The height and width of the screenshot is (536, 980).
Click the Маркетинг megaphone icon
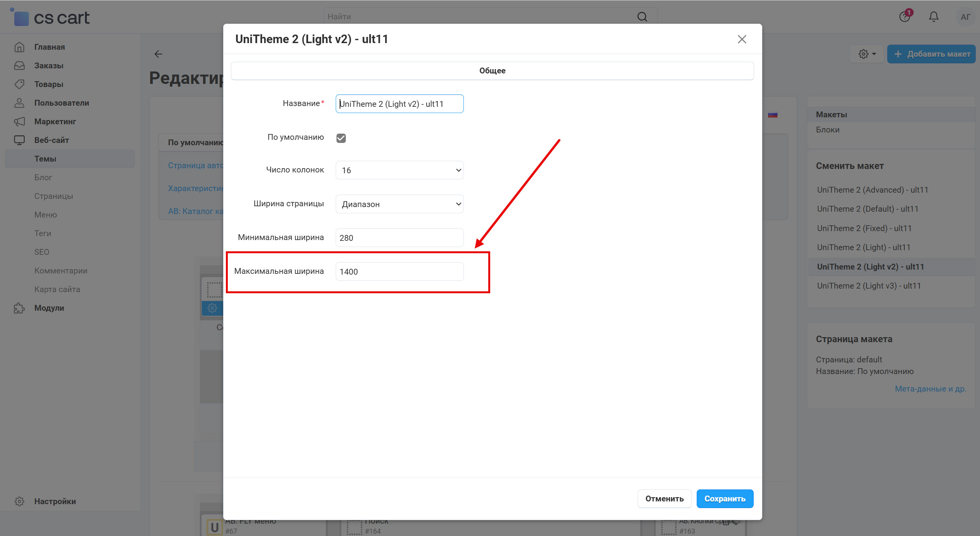click(x=19, y=122)
